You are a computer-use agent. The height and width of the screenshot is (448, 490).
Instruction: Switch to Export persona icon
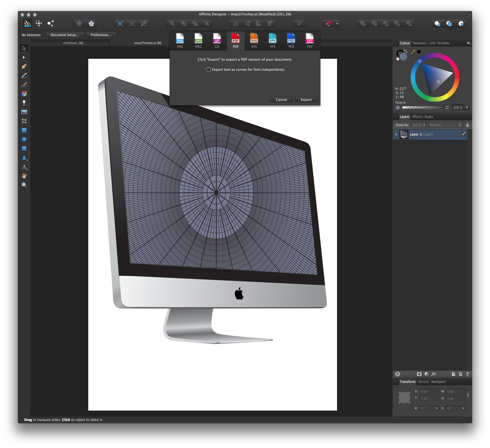(x=50, y=23)
